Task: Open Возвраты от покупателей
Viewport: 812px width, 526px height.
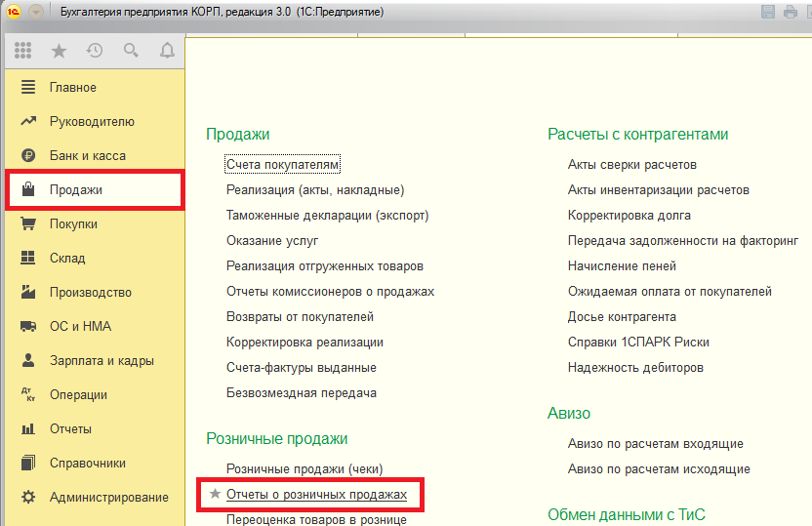Action: coord(300,317)
